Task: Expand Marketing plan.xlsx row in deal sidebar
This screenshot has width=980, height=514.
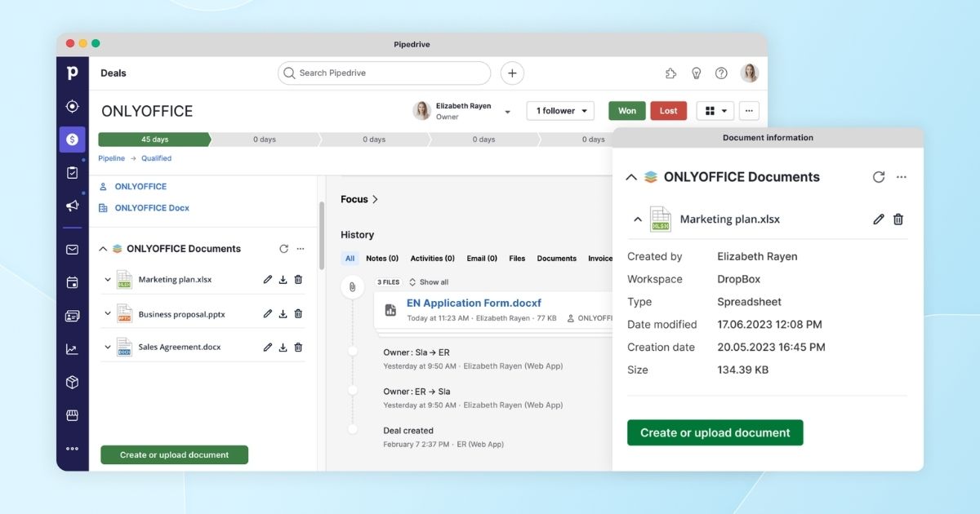Action: click(107, 280)
